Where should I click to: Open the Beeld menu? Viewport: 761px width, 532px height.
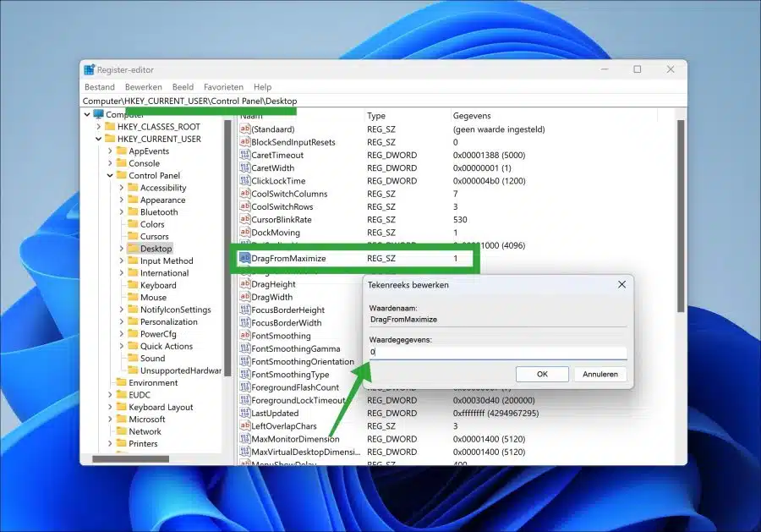183,87
